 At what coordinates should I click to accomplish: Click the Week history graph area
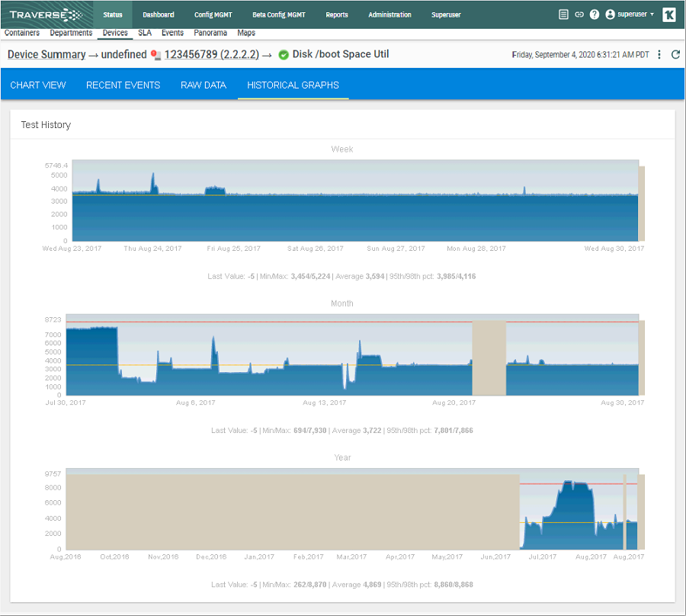355,201
